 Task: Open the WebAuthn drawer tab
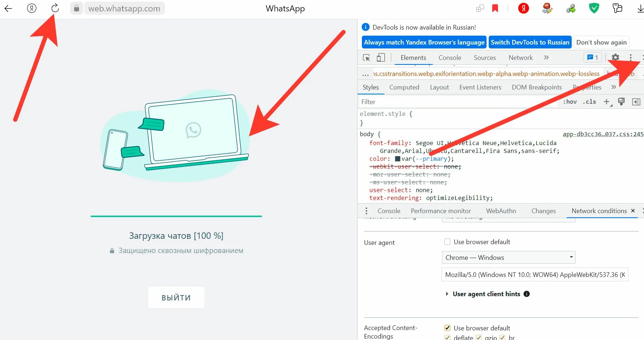pyautogui.click(x=501, y=211)
